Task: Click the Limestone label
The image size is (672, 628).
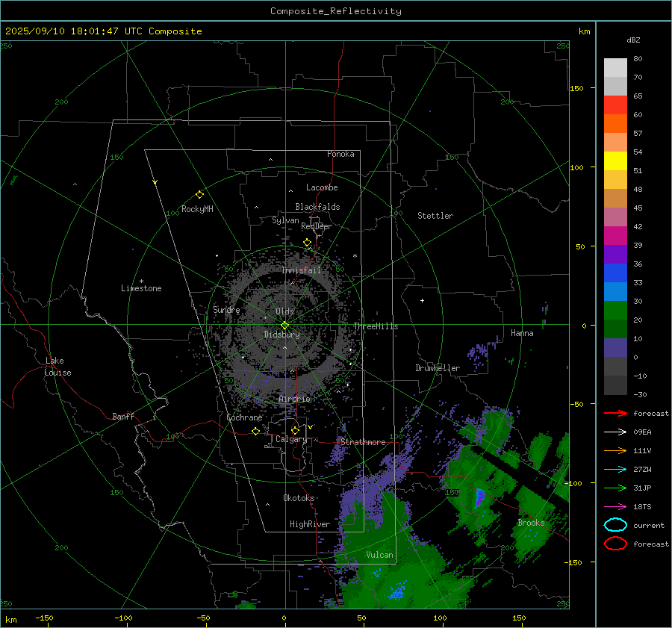Action: pos(141,288)
